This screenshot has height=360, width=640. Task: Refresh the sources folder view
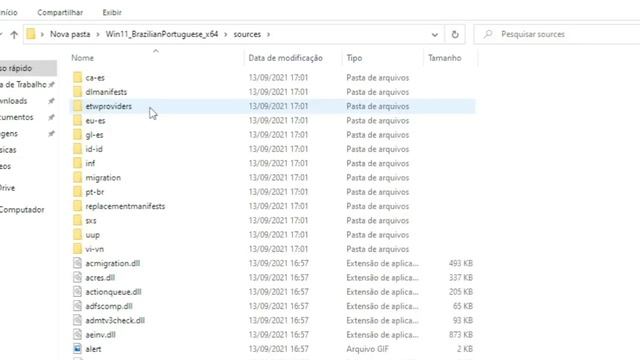point(455,35)
